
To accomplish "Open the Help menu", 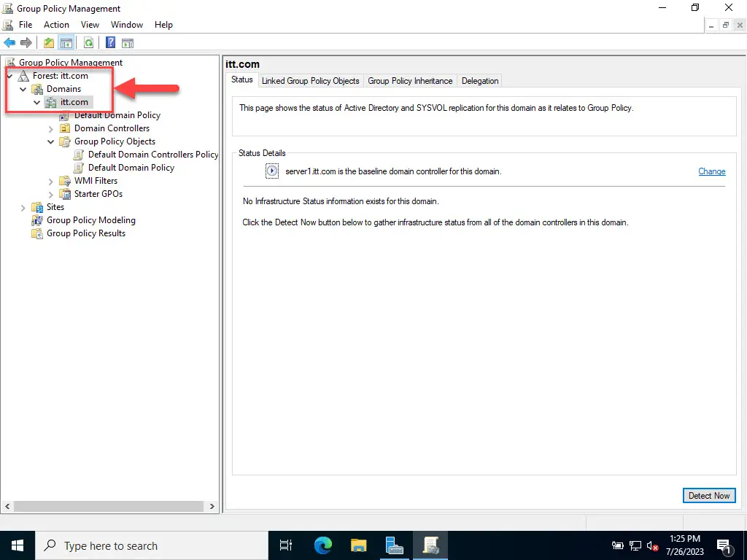I will point(163,25).
